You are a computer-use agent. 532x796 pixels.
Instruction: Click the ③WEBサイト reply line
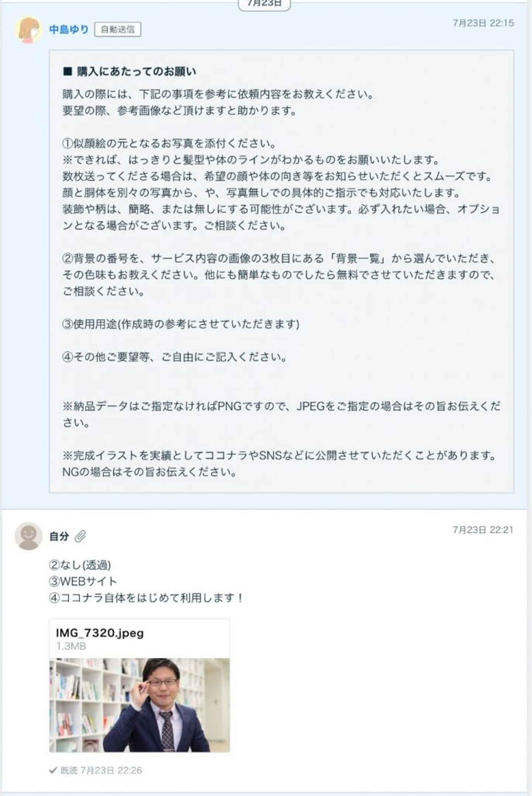(x=83, y=581)
